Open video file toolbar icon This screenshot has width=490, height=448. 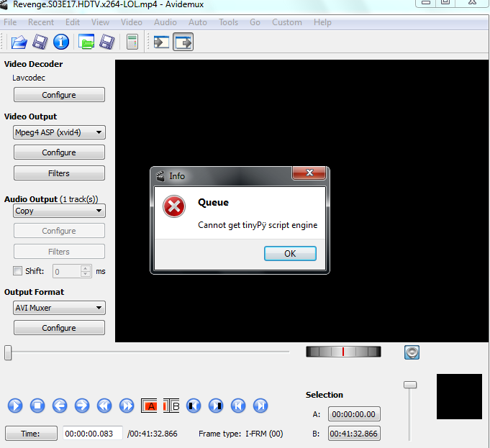point(19,42)
